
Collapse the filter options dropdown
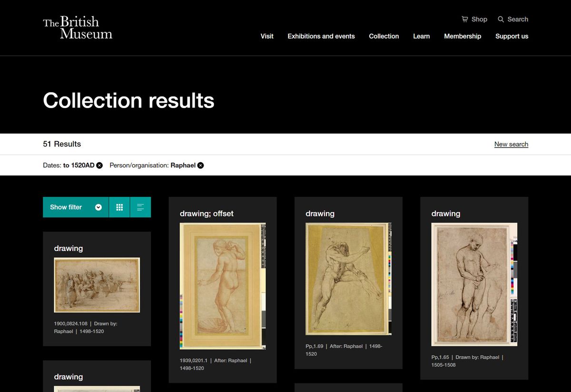point(98,207)
